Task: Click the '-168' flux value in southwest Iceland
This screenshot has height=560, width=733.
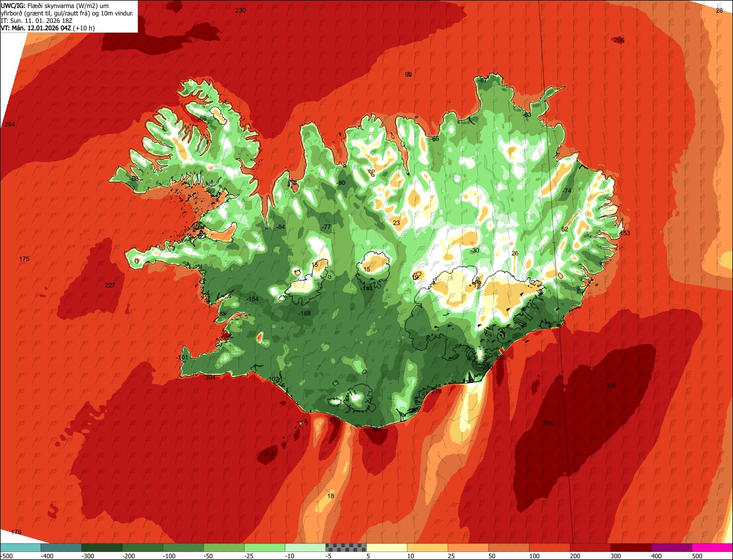Action: click(305, 313)
